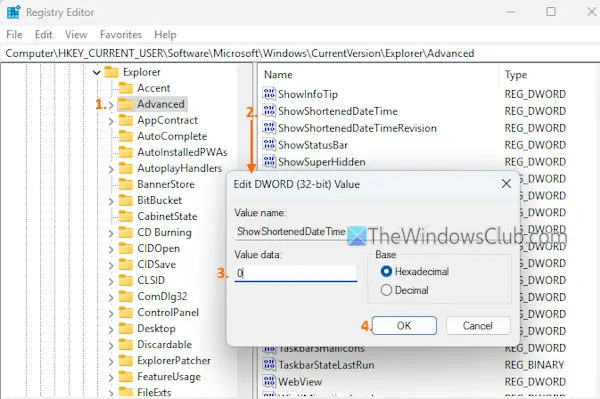Select the Decimal base radio button
Image resolution: width=600 pixels, height=399 pixels.
pyautogui.click(x=386, y=290)
